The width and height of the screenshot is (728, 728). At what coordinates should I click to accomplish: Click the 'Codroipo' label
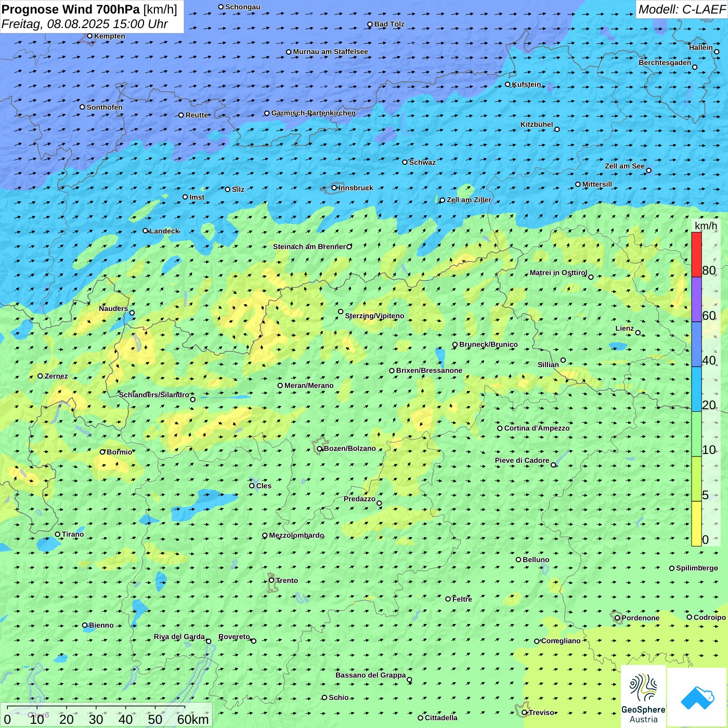[710, 617]
